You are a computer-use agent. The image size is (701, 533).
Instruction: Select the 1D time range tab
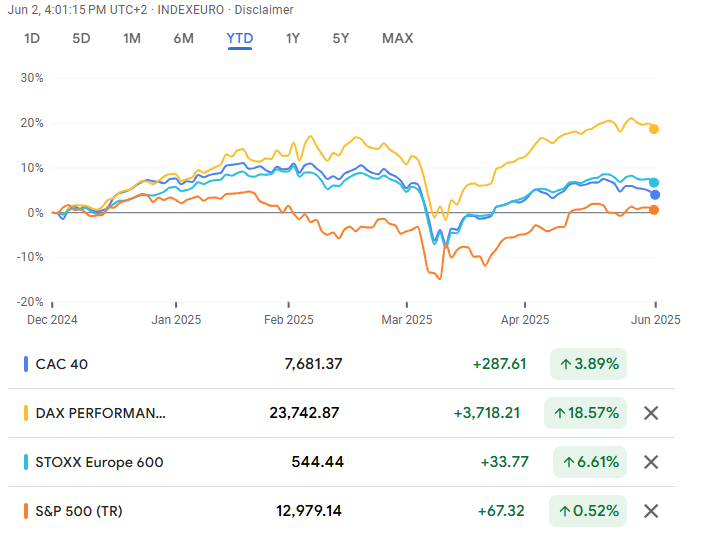tap(32, 38)
